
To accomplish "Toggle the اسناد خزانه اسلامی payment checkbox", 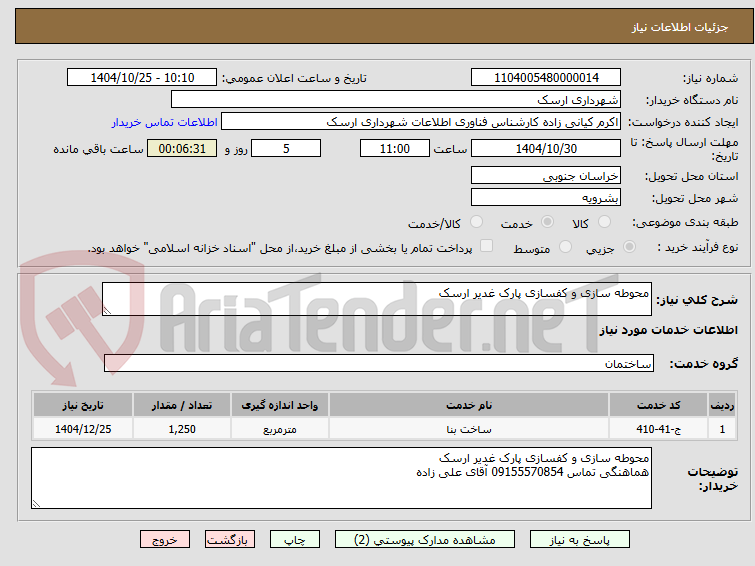I will [486, 246].
